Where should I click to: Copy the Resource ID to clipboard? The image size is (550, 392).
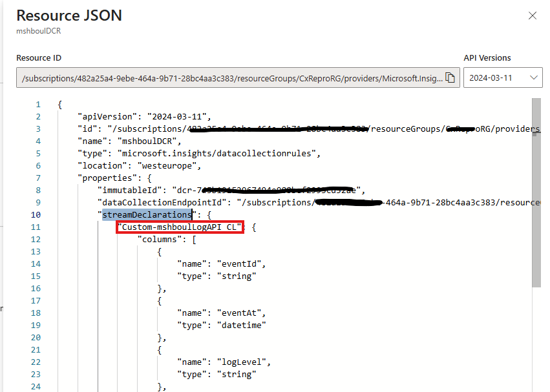(x=450, y=77)
